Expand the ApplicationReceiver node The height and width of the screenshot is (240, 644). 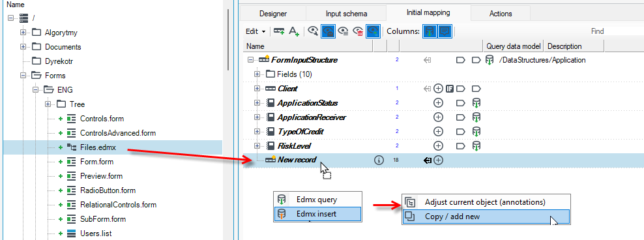pos(257,117)
